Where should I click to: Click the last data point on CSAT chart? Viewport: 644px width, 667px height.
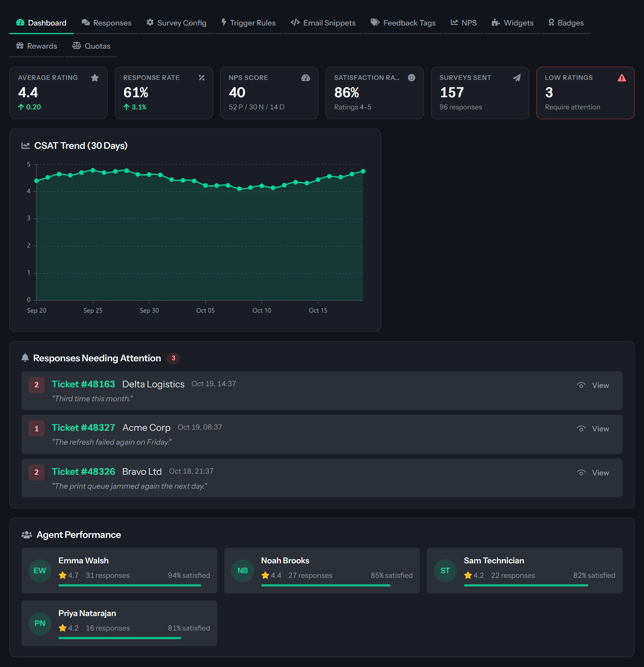[x=363, y=171]
